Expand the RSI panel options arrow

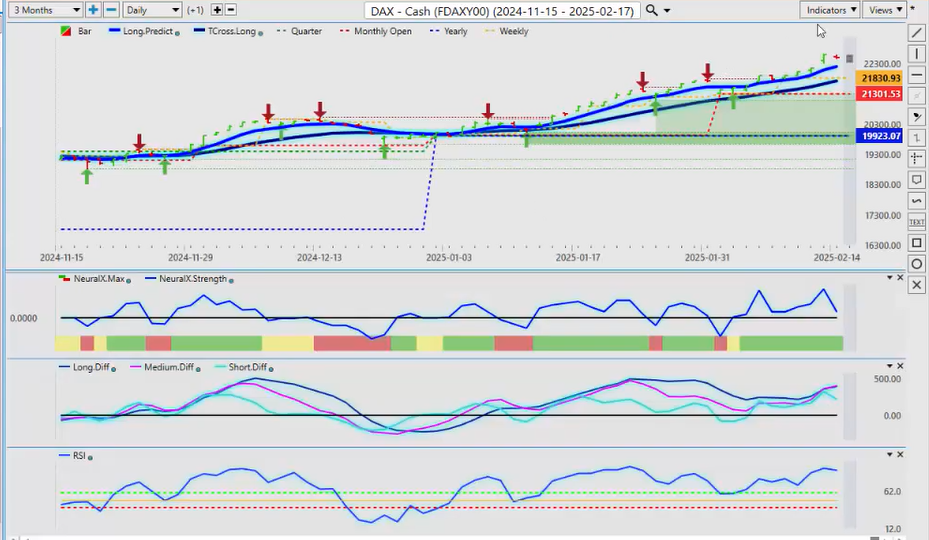point(889,455)
